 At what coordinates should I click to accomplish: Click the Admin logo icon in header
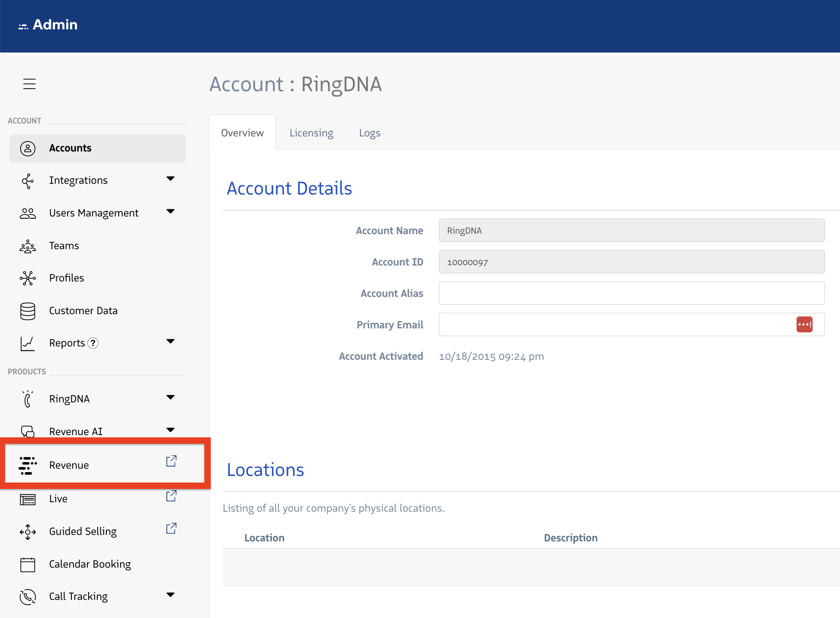coord(23,27)
